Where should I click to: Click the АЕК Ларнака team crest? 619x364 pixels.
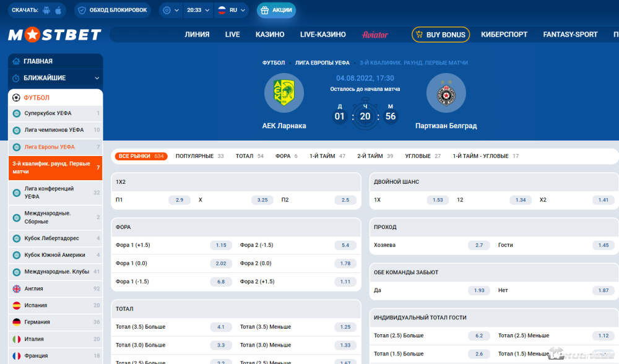click(284, 93)
